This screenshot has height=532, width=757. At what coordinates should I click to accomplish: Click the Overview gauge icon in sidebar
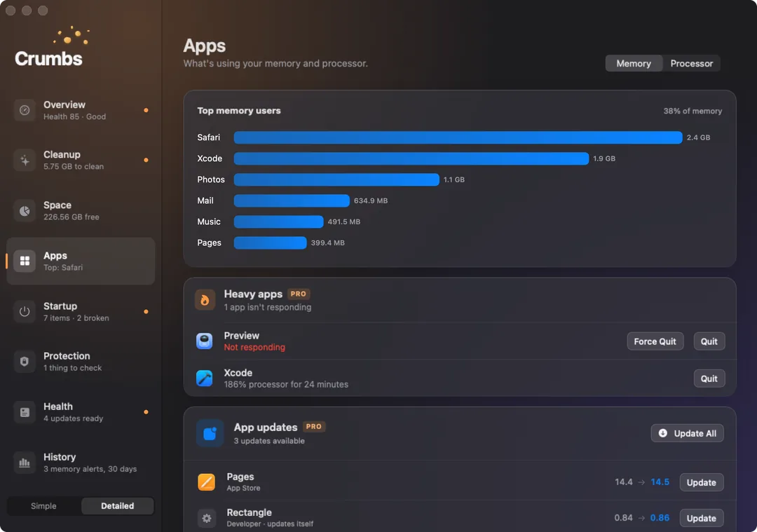[x=25, y=111]
